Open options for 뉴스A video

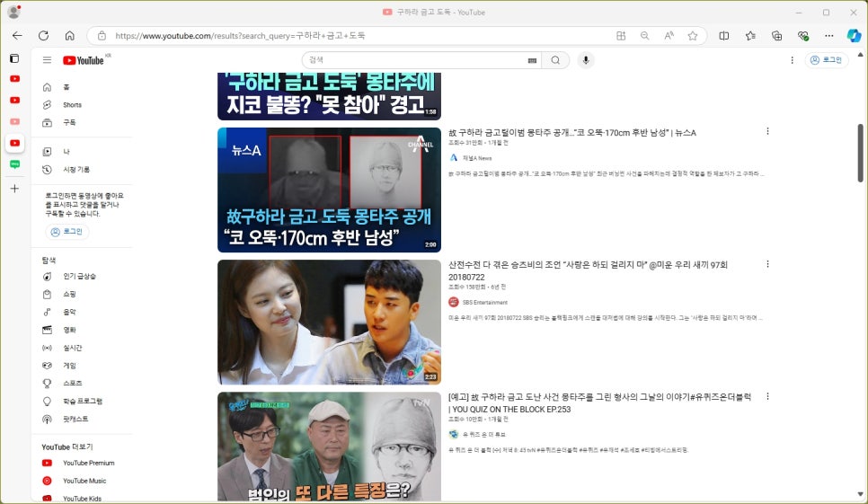pyautogui.click(x=767, y=131)
